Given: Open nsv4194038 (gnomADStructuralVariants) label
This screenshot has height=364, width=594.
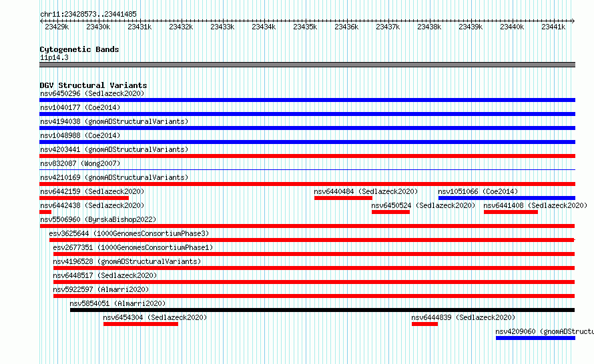Looking at the screenshot, I should (x=114, y=121).
